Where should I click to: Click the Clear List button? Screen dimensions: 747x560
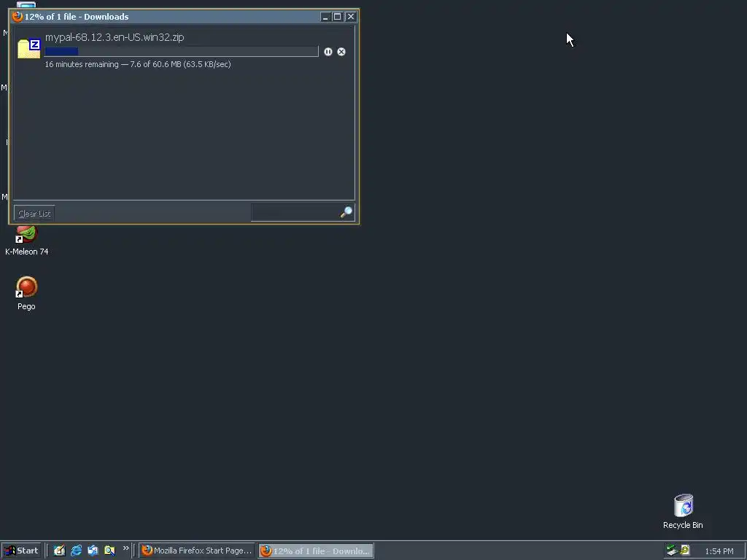tap(34, 214)
